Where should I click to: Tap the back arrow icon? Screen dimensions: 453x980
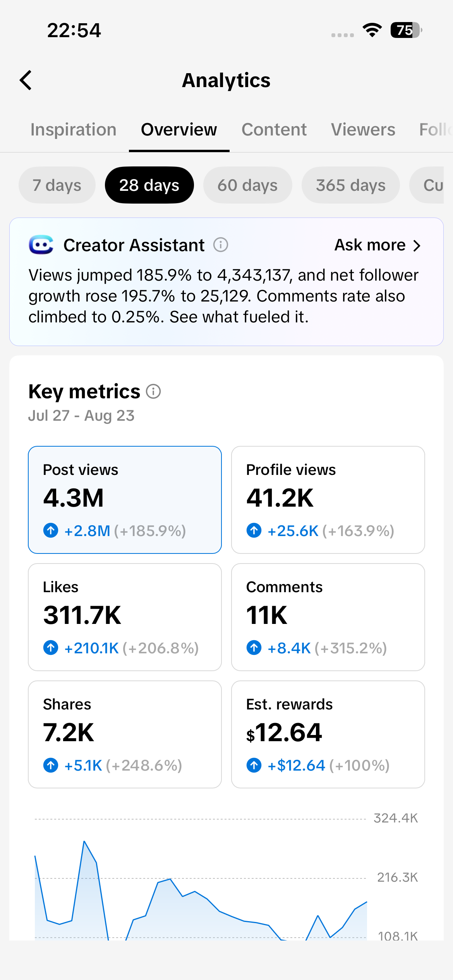pos(26,81)
